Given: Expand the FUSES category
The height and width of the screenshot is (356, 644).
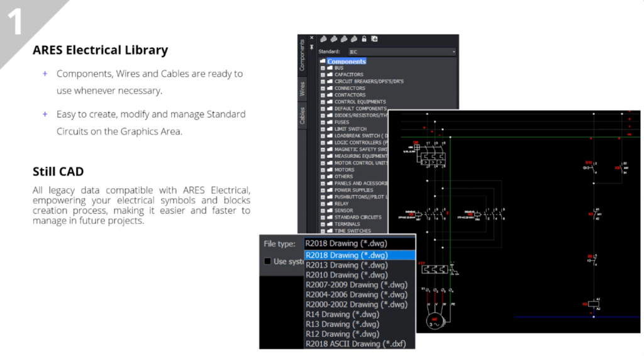Looking at the screenshot, I should (323, 122).
